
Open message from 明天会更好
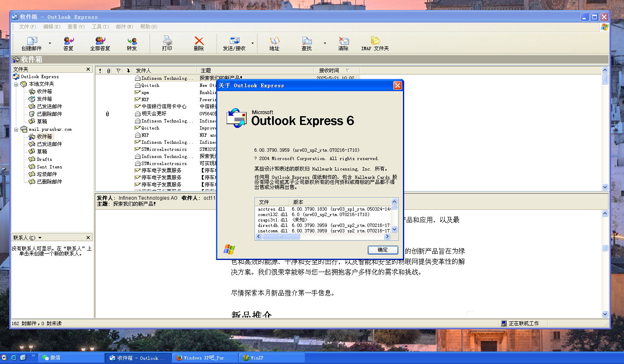pos(154,114)
